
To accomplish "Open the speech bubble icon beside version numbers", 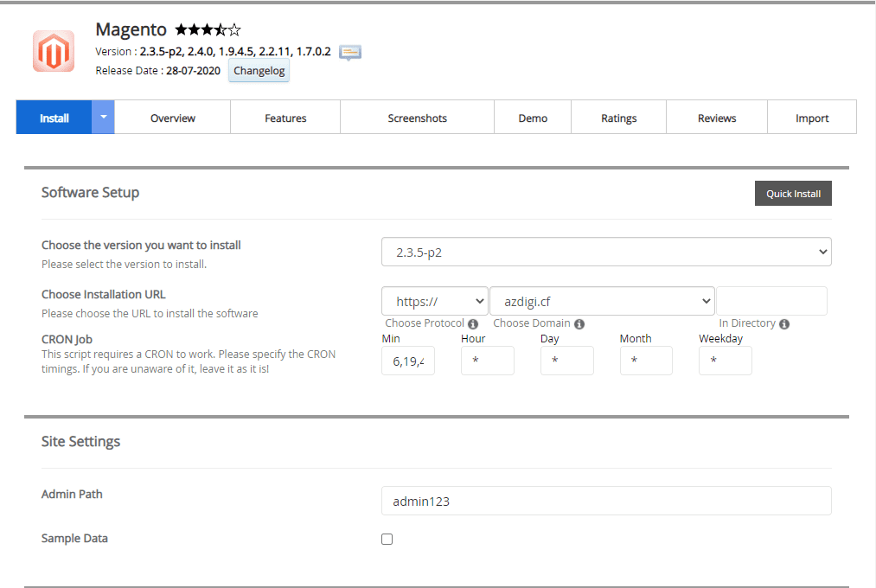I will [x=349, y=52].
